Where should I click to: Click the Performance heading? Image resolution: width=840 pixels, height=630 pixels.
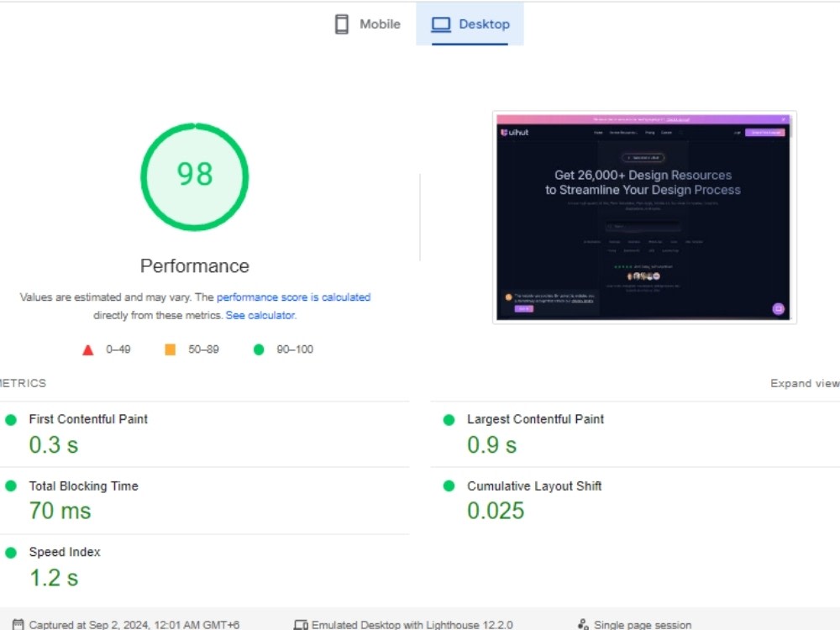[195, 265]
